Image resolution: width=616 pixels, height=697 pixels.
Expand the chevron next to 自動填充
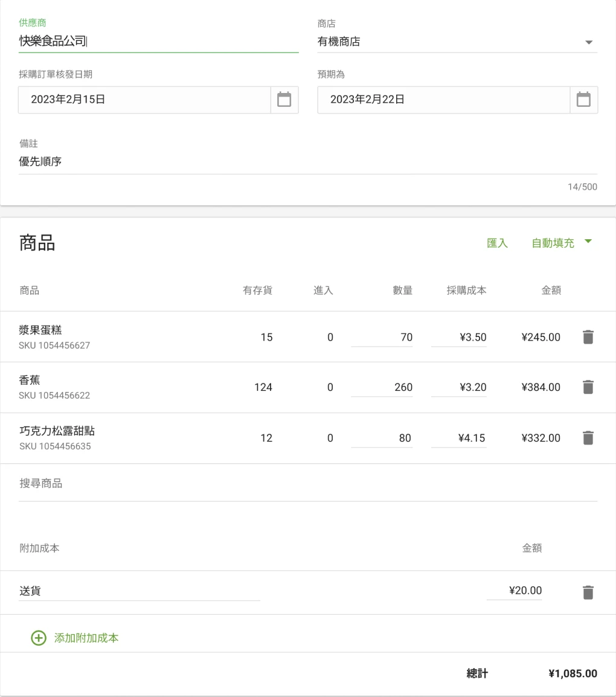pyautogui.click(x=588, y=242)
